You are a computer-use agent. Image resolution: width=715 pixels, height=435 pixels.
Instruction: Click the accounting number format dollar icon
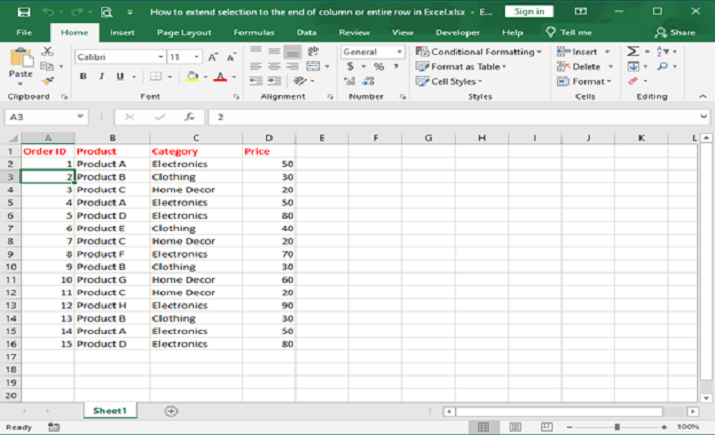pos(350,66)
